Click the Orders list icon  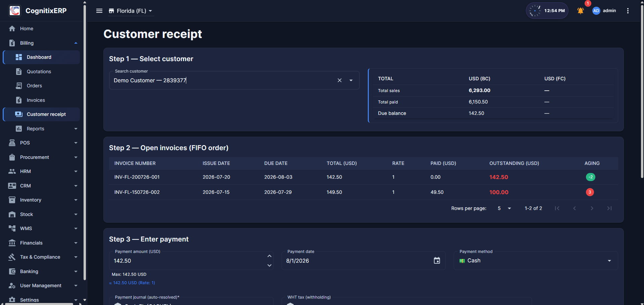[x=19, y=86]
